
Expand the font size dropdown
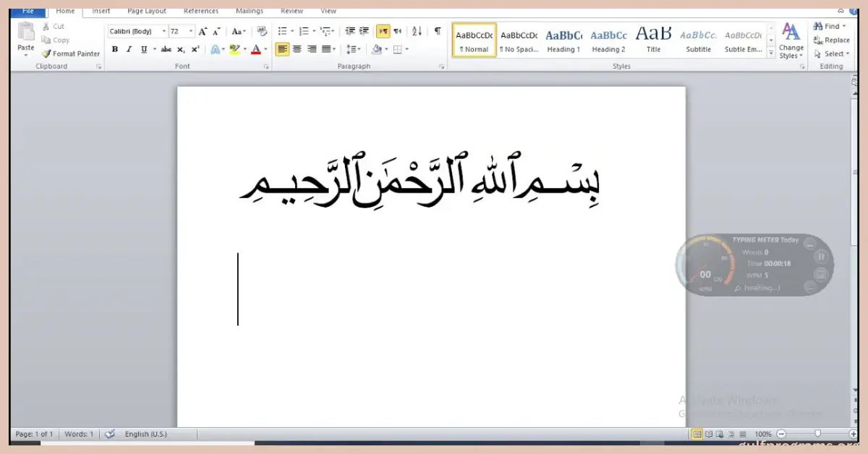click(x=191, y=32)
